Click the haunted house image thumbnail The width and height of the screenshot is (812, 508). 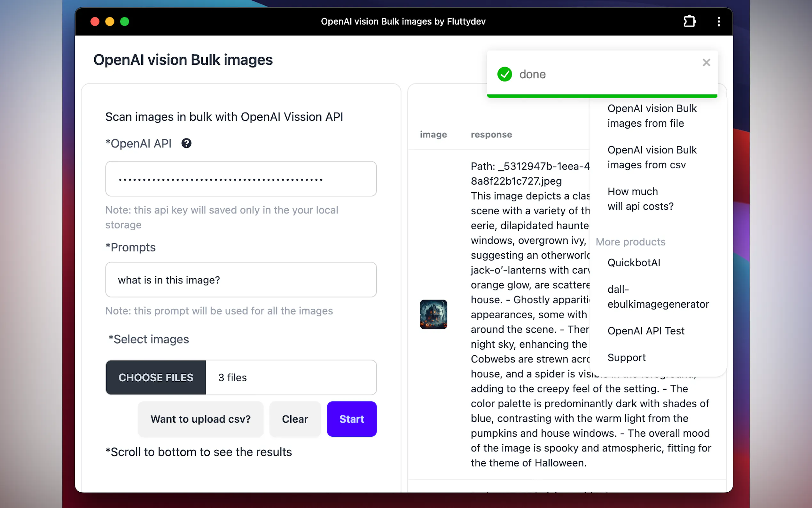[x=433, y=314]
